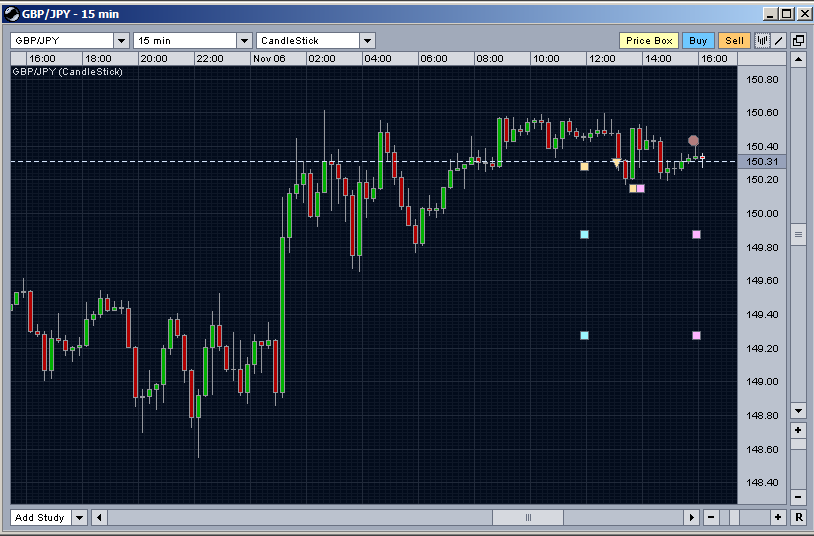
Task: Maximize the GBP/JPY chart window
Action: tap(787, 14)
